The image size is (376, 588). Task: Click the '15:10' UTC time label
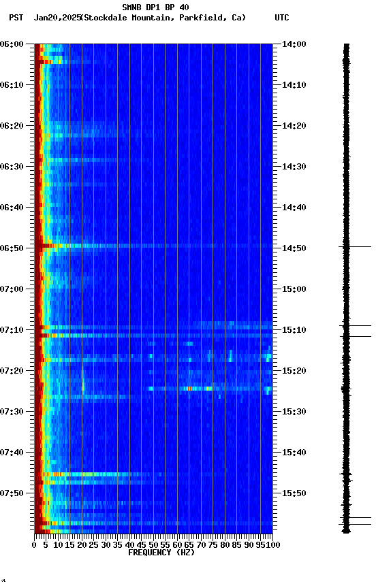coord(294,330)
